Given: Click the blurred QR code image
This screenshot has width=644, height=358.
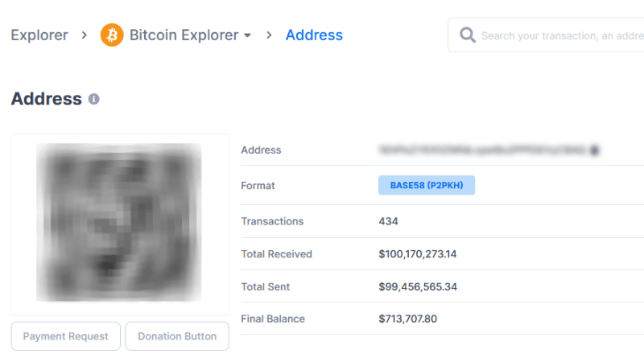Looking at the screenshot, I should (119, 222).
